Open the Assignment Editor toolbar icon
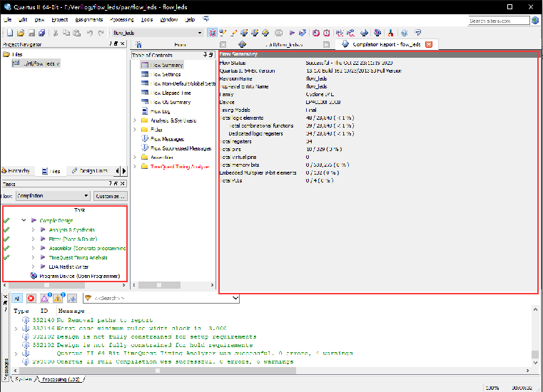 click(x=223, y=33)
